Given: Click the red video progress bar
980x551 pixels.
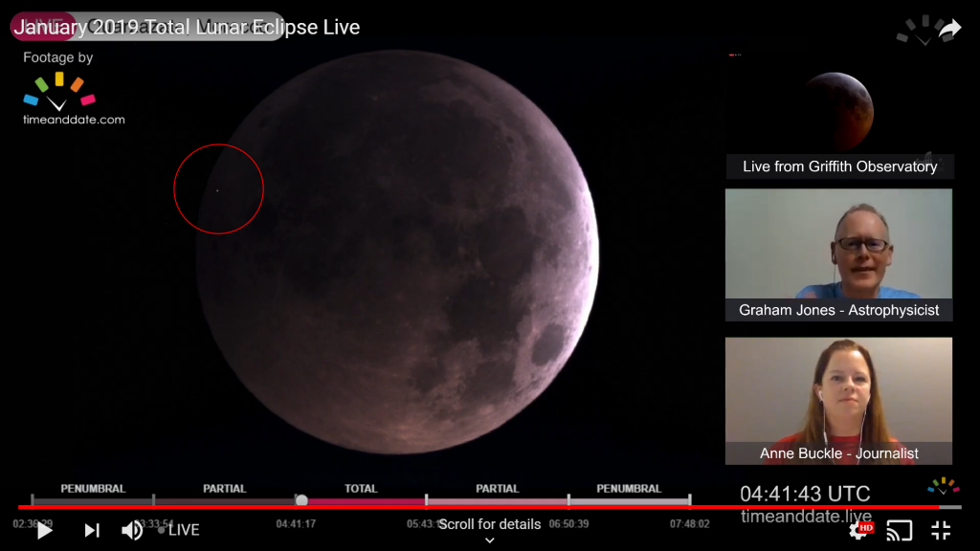Looking at the screenshot, I should click(383, 507).
